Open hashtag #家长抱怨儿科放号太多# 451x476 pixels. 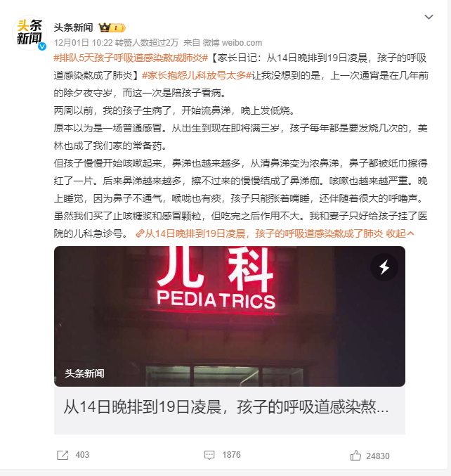point(197,75)
